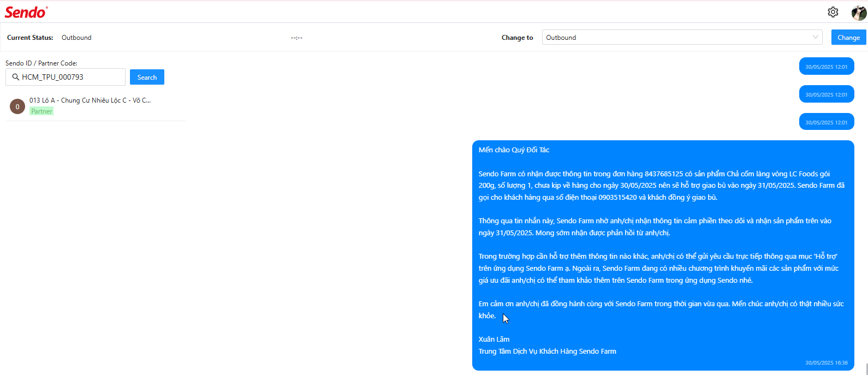
Task: Click the green Partner tag
Action: [x=41, y=111]
